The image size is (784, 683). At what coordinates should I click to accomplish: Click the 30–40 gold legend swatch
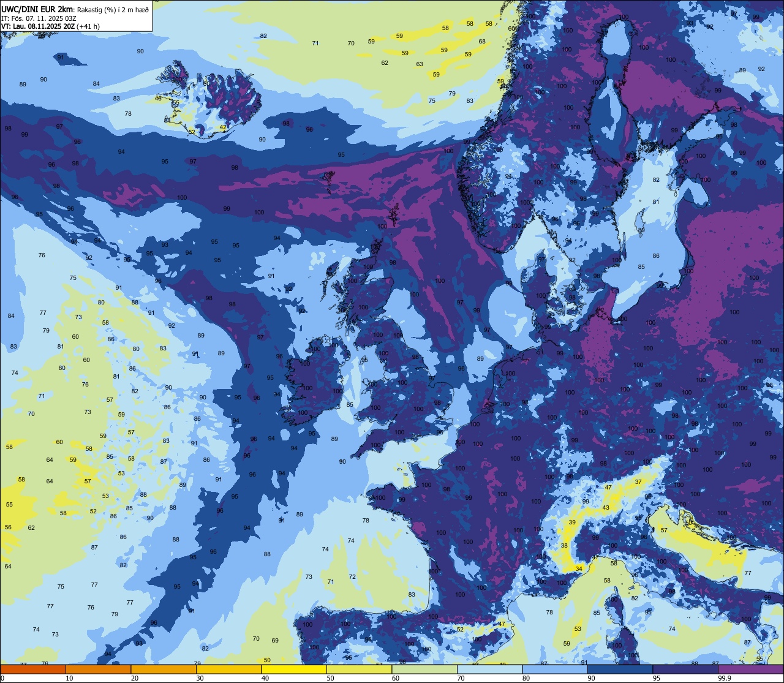(228, 670)
